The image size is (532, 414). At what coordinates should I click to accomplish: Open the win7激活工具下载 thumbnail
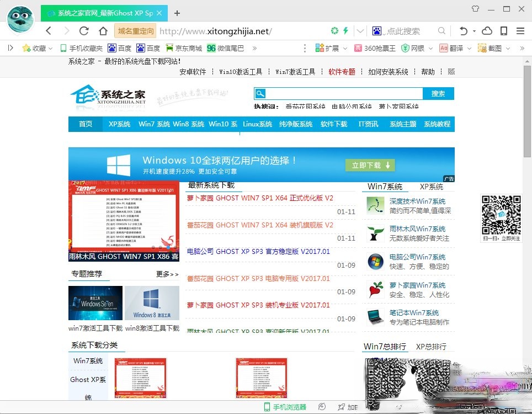tap(95, 302)
